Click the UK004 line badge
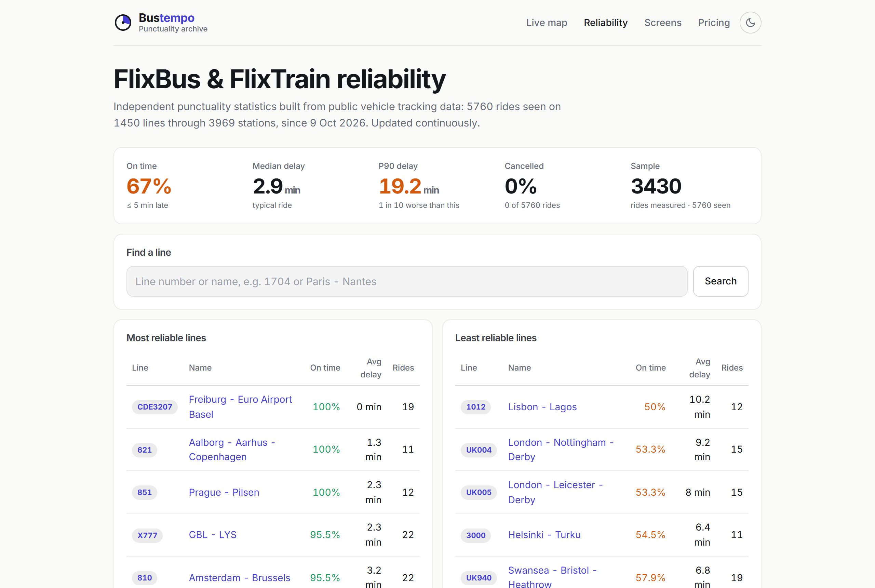This screenshot has height=588, width=875. [x=479, y=450]
